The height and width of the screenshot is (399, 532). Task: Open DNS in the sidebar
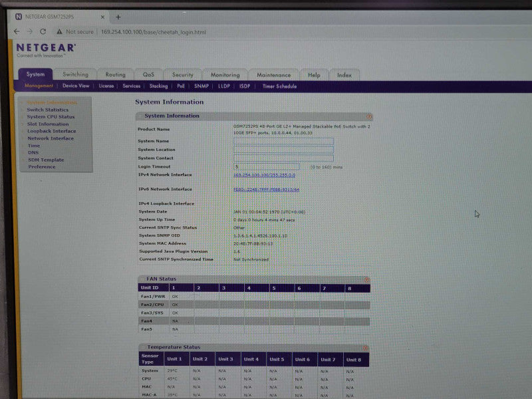[x=33, y=153]
